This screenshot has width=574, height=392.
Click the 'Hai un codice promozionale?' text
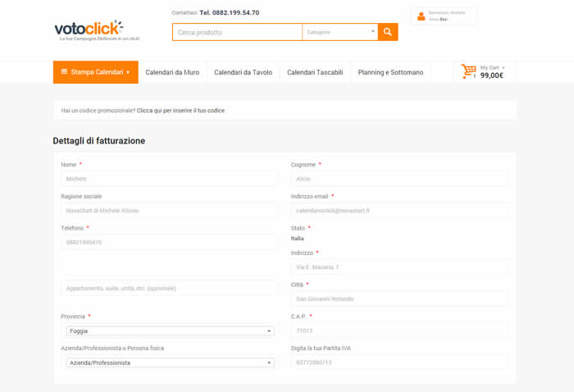98,111
